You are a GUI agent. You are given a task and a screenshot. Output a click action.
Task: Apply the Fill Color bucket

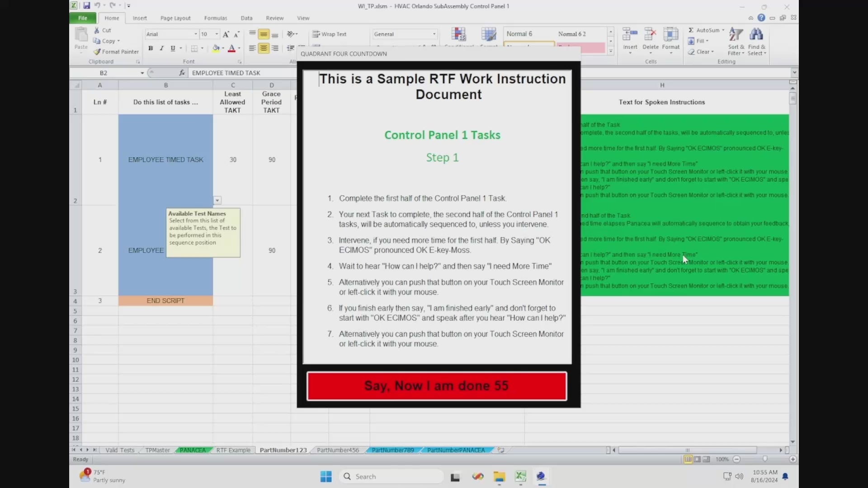[216, 48]
